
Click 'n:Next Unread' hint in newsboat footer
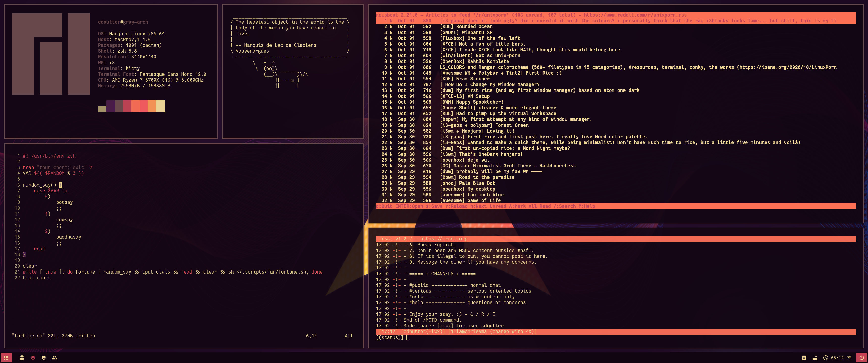488,206
